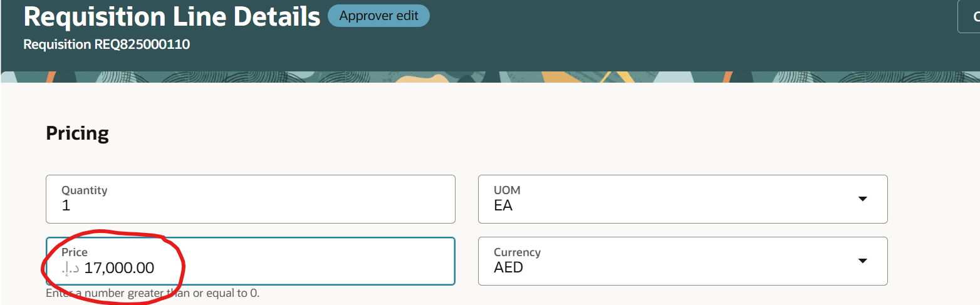Select the Requisition REQ825000110 subtitle
980x305 pixels.
pos(107,44)
